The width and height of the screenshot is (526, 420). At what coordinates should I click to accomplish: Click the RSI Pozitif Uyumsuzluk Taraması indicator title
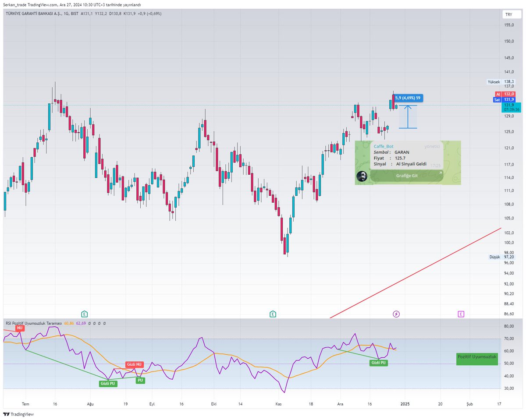pyautogui.click(x=34, y=323)
